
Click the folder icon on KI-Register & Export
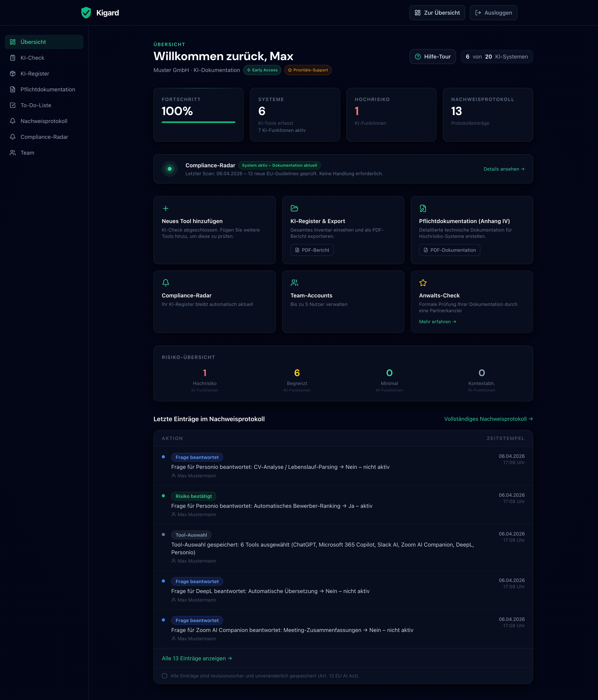tap(294, 208)
